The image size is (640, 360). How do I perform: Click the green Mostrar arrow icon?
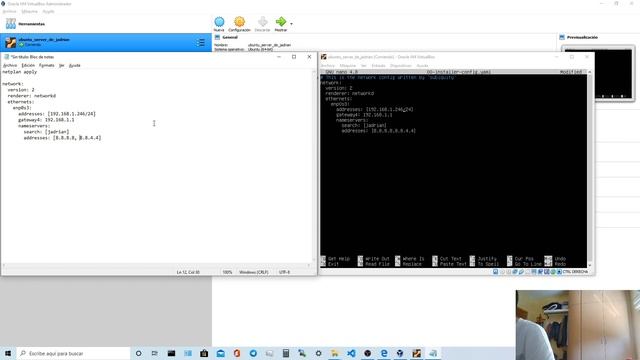(x=281, y=22)
